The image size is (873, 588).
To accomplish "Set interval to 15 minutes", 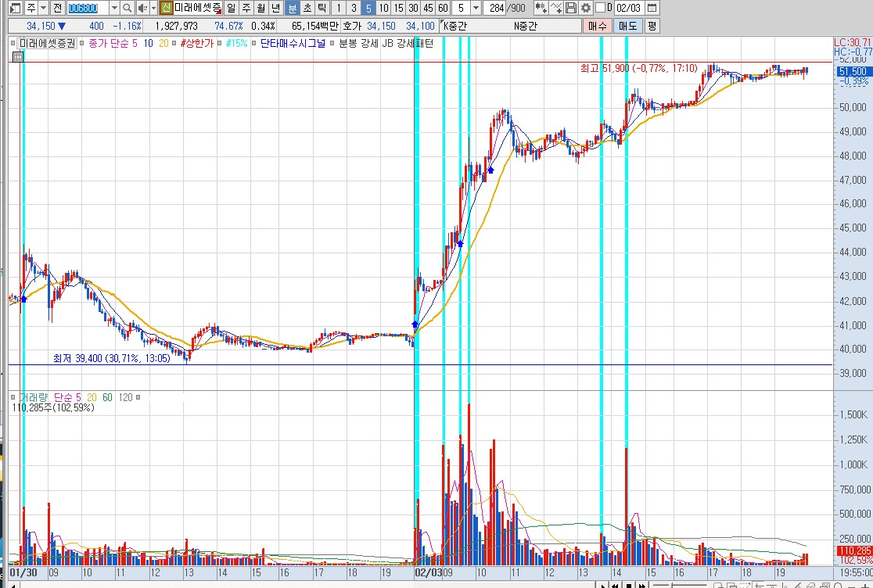I will [398, 8].
